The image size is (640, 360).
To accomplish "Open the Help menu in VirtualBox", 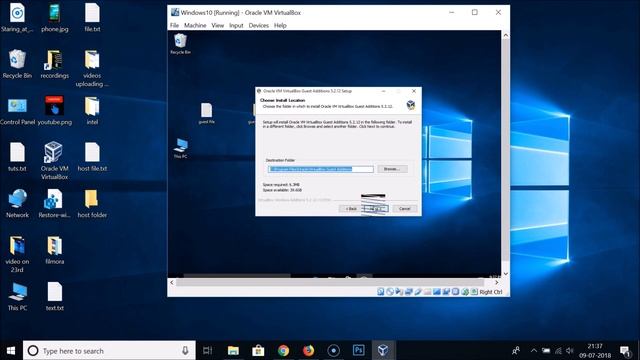I will click(280, 25).
